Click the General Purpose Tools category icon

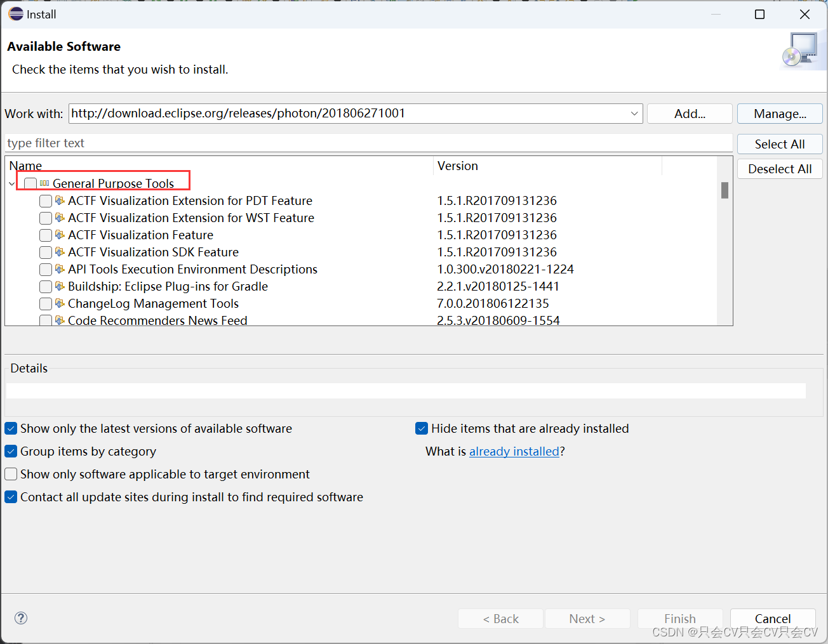pyautogui.click(x=44, y=183)
